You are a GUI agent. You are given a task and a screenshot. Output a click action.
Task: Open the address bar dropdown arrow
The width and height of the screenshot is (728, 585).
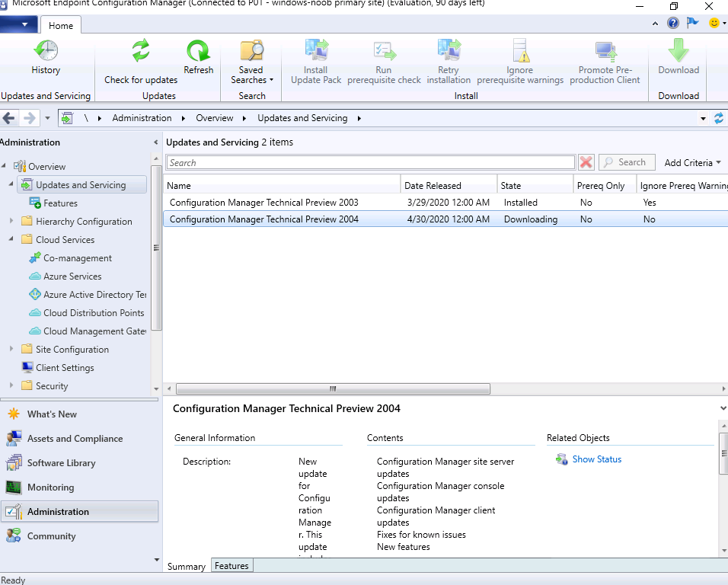pos(703,119)
